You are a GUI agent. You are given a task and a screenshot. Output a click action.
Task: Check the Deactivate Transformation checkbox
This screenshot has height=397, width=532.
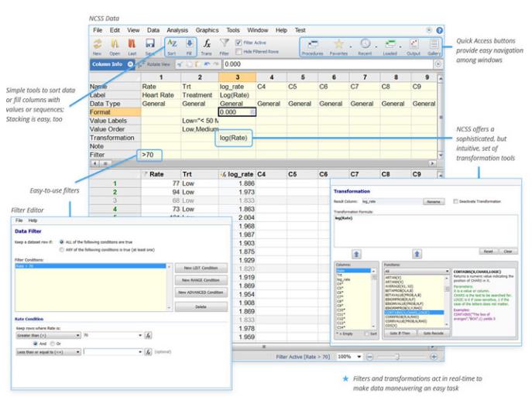tap(455, 201)
